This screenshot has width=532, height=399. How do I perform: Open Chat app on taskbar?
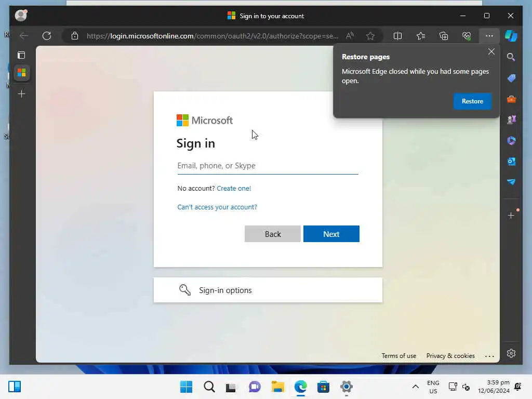(x=255, y=387)
